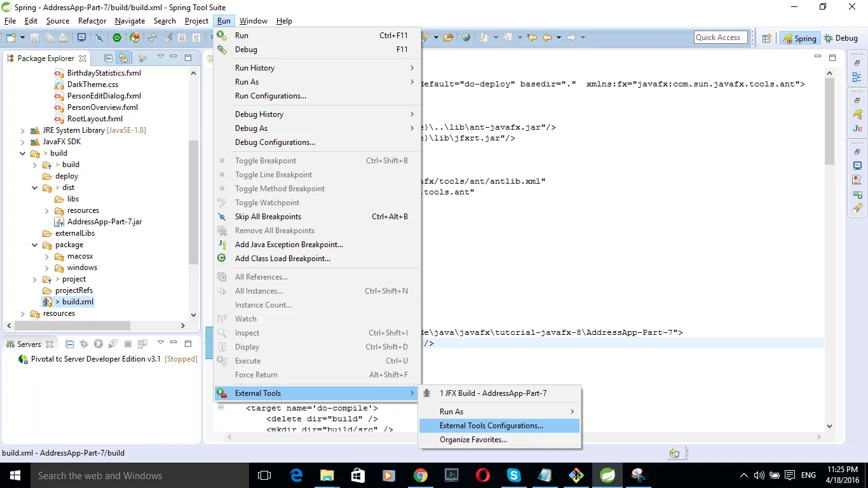Select Add Java Exception Breakpoint... entry
Screen dimensions: 868x488
click(317, 245)
